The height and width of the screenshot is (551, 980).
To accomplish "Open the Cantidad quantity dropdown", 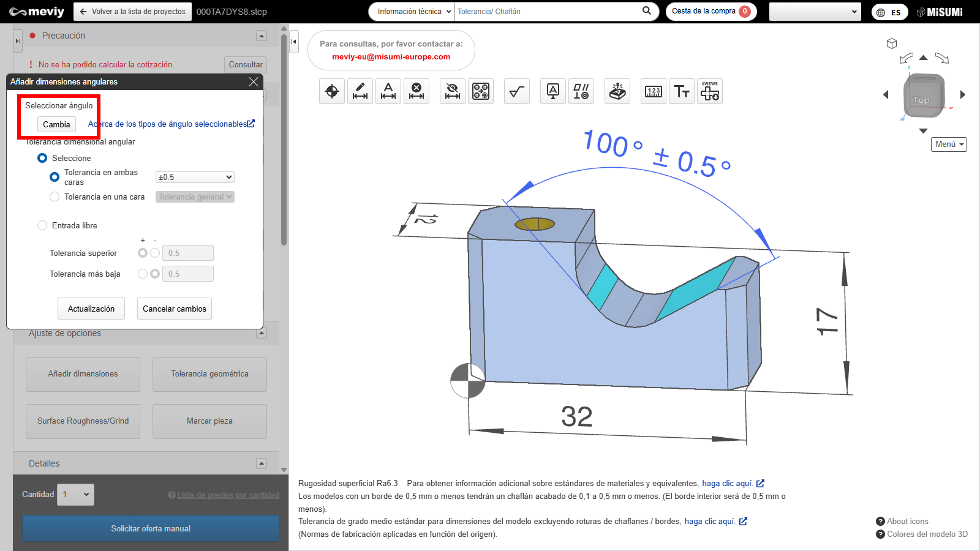I will (x=77, y=495).
